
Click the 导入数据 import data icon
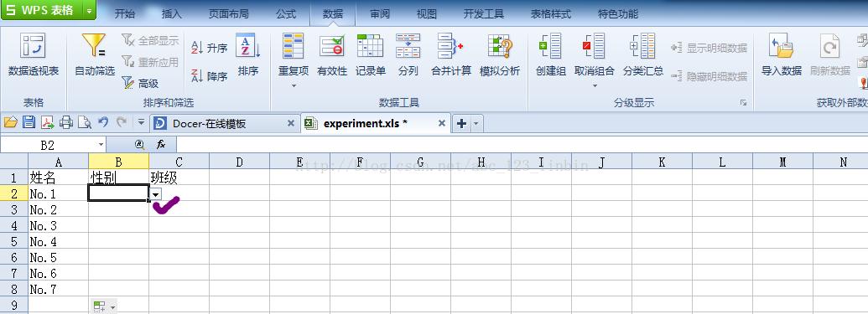tap(781, 45)
